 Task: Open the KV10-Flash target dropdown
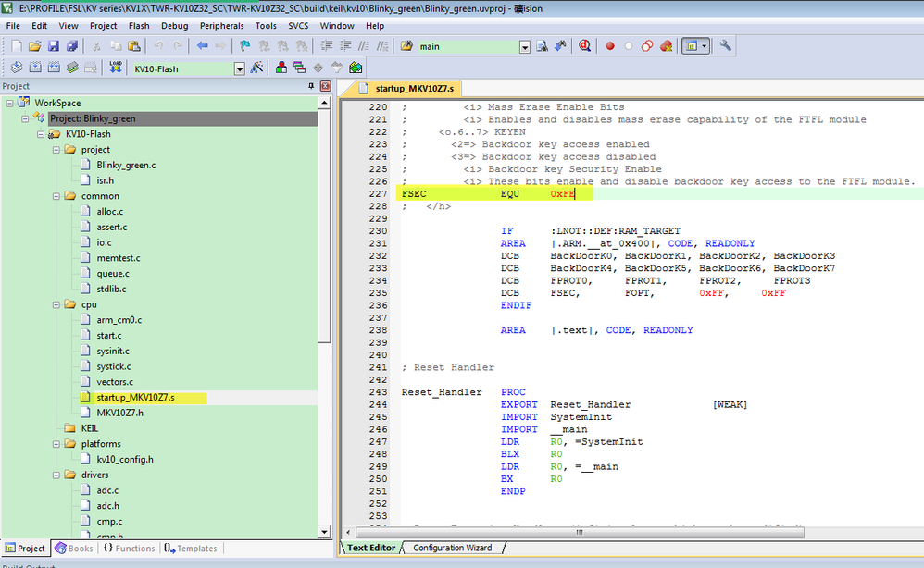coord(239,68)
